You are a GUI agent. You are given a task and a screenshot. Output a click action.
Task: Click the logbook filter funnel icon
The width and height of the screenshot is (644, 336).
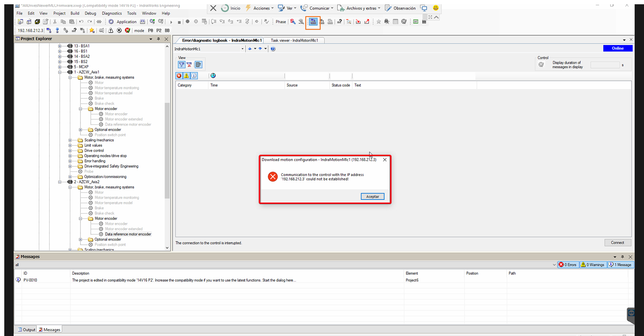(x=181, y=65)
